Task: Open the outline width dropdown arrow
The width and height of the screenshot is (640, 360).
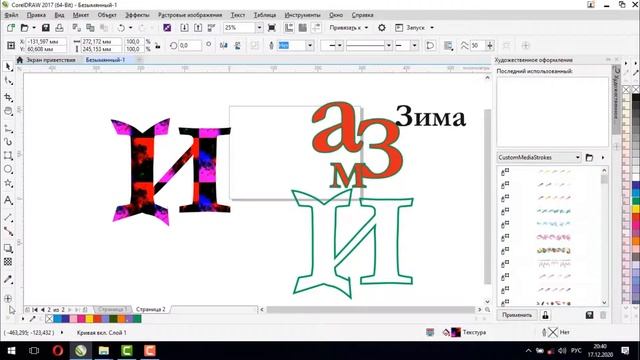Action: (310, 46)
